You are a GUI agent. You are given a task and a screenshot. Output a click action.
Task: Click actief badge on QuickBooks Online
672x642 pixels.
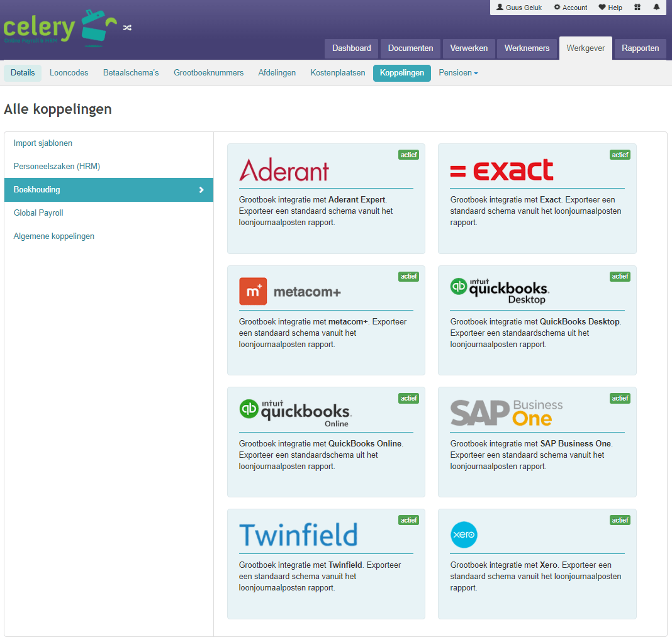pyautogui.click(x=408, y=398)
